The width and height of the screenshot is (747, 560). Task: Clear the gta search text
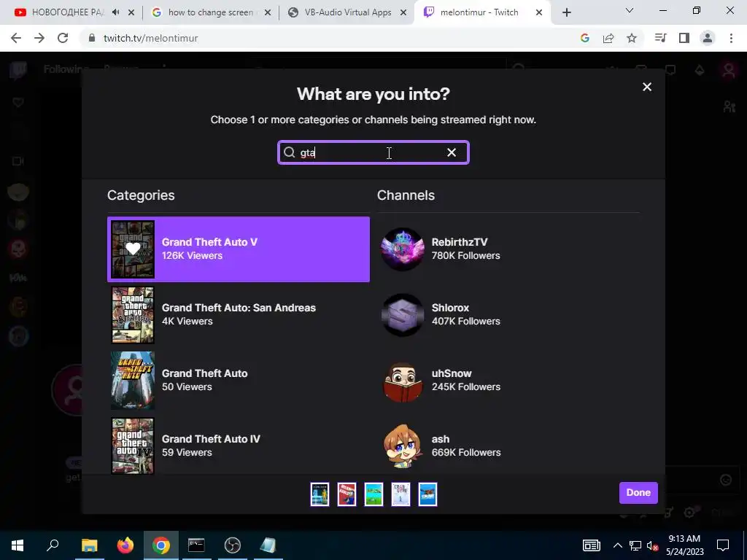451,152
